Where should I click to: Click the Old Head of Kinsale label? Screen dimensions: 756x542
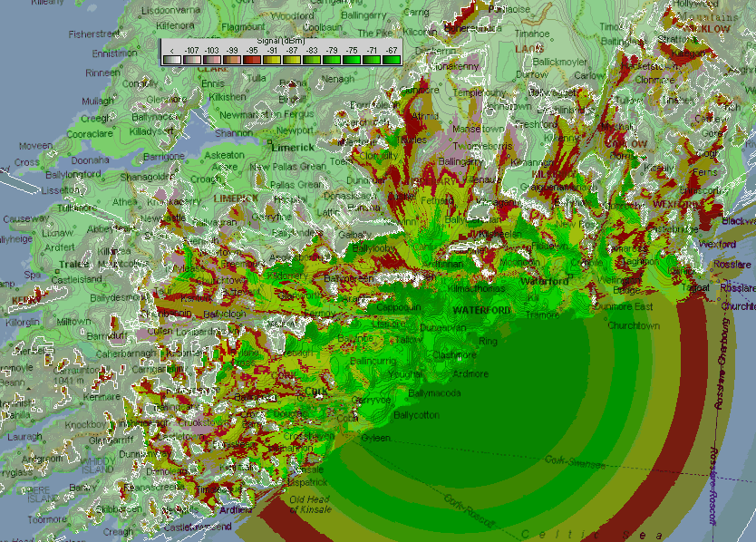(x=311, y=505)
